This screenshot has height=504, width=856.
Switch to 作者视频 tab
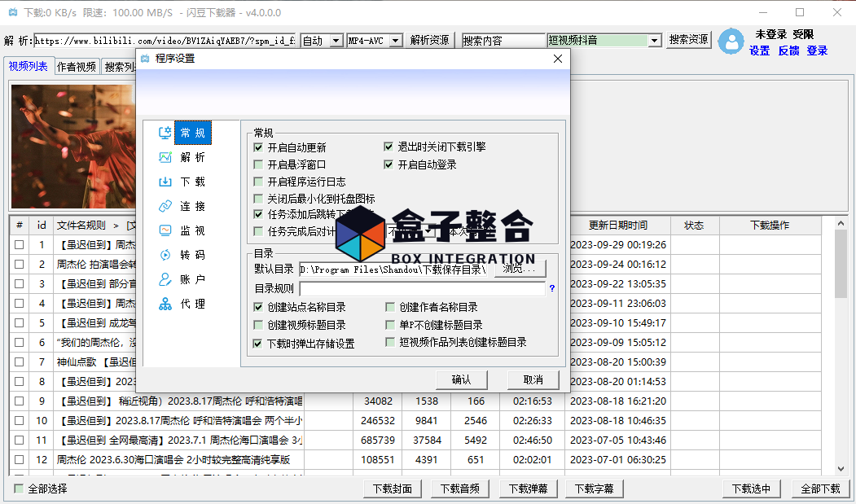point(77,67)
